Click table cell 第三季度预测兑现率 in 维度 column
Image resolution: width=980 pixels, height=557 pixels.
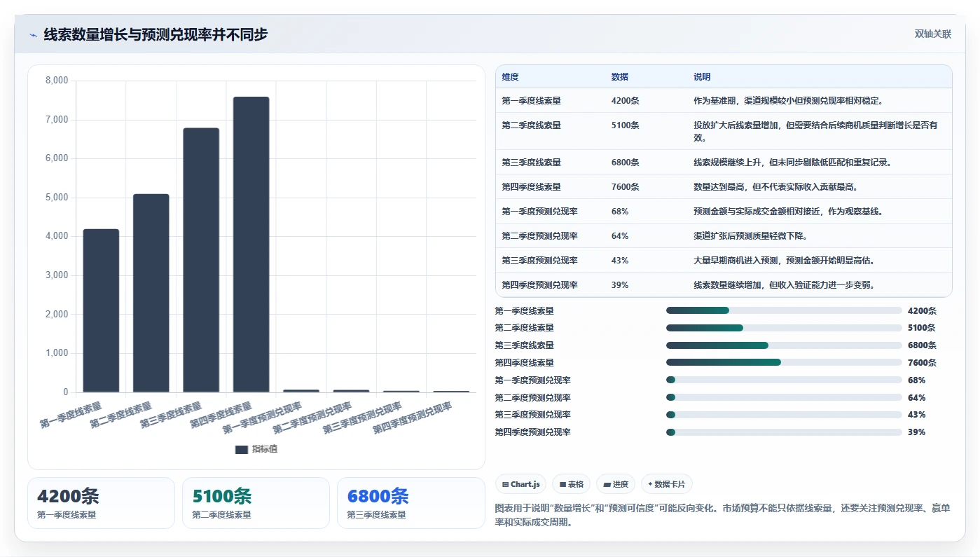(x=539, y=261)
